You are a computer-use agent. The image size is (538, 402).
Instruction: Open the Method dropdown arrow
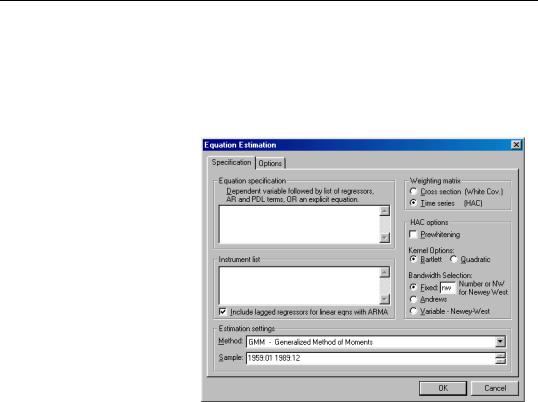[x=500, y=342]
